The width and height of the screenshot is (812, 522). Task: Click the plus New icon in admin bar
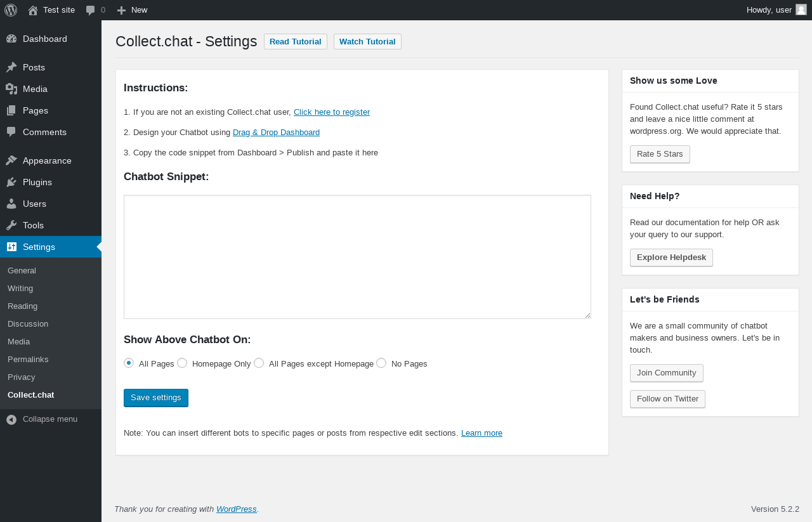pyautogui.click(x=122, y=10)
